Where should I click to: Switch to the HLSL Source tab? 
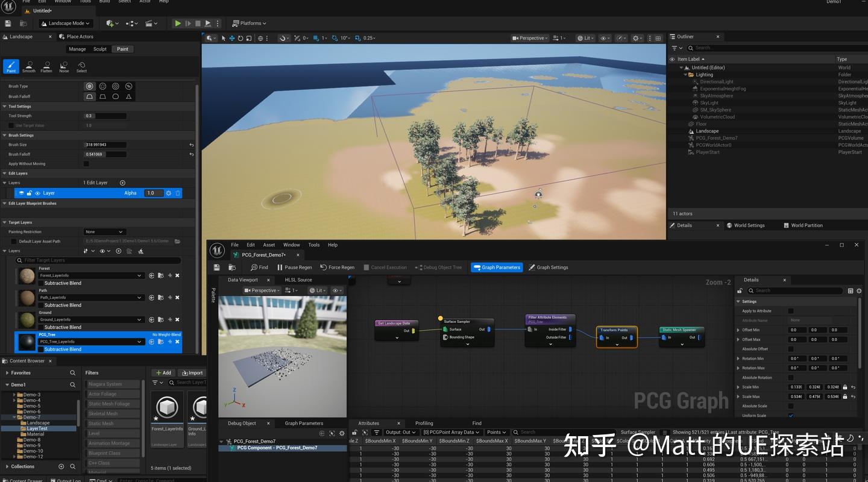(298, 280)
